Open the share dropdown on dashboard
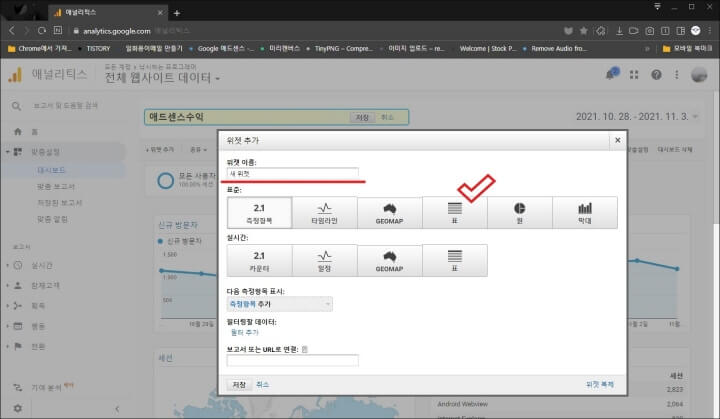This screenshot has width=720, height=419. [198, 149]
